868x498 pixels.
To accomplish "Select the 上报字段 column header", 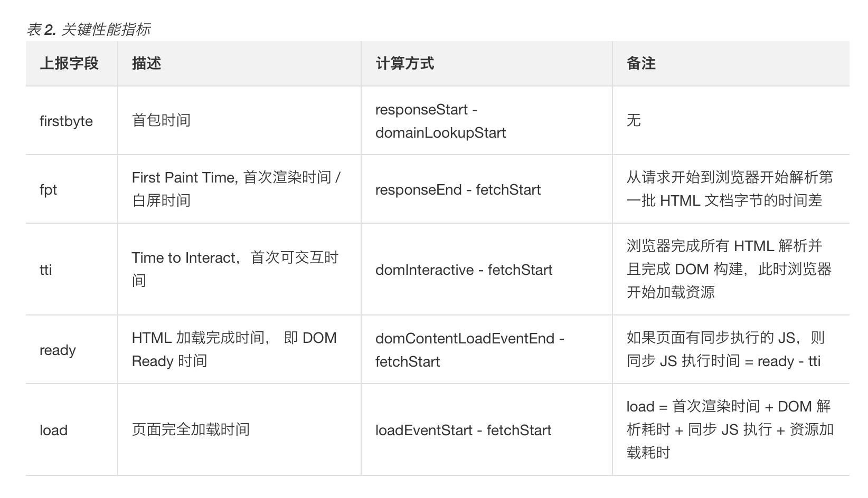I will (69, 63).
